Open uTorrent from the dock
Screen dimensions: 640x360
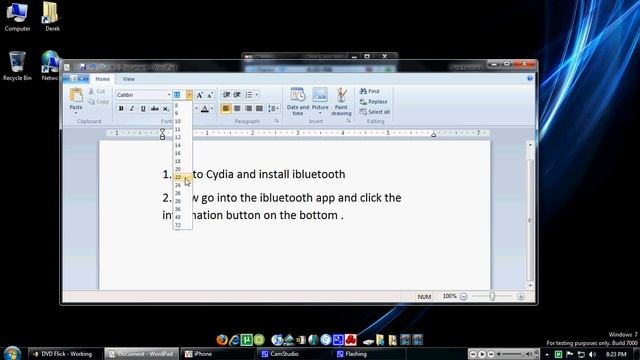pos(247,340)
